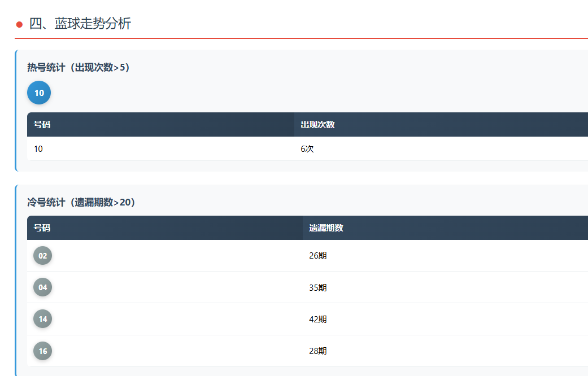
Task: Click the 号码 header in hot table
Action: 42,124
